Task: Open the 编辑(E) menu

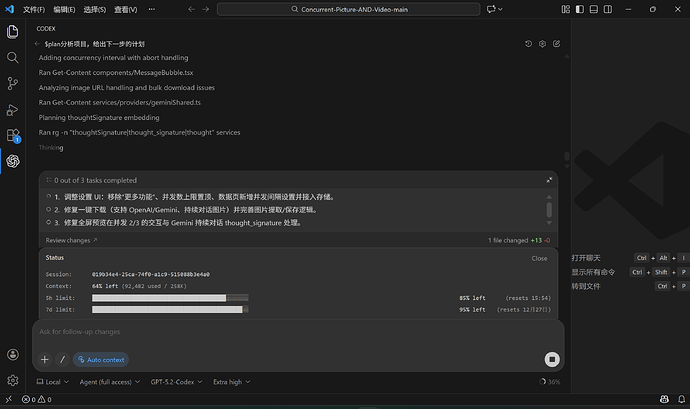Action: click(x=64, y=9)
